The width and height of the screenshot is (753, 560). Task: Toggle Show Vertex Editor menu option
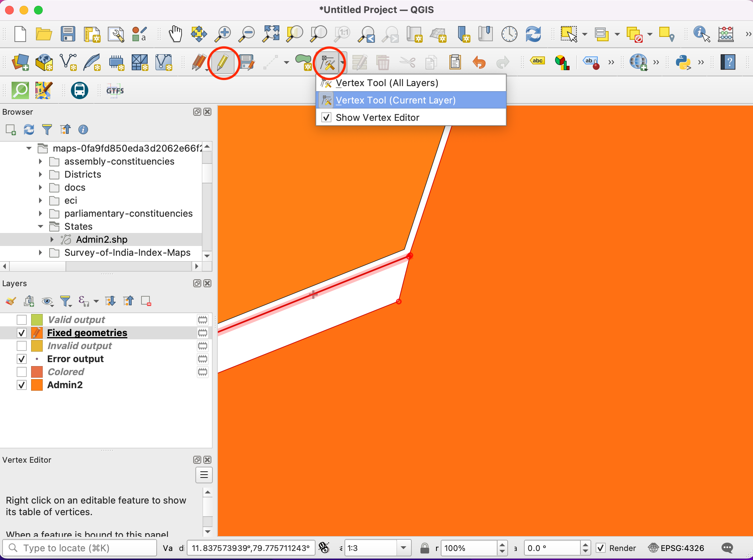tap(377, 118)
